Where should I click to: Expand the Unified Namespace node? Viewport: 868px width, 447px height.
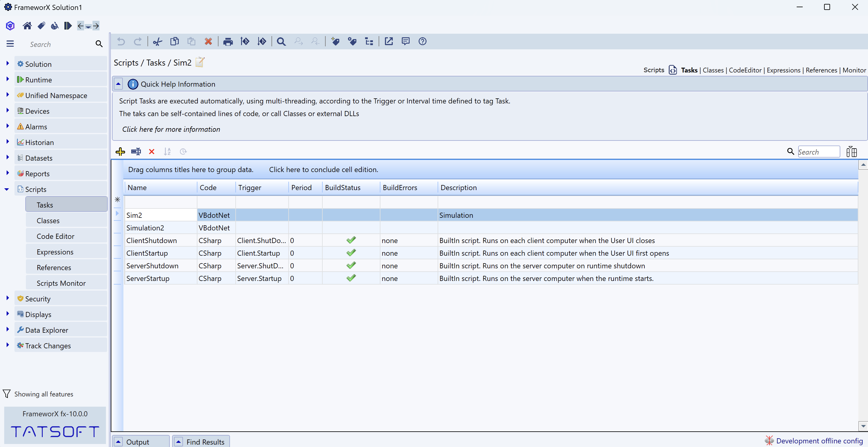tap(8, 95)
